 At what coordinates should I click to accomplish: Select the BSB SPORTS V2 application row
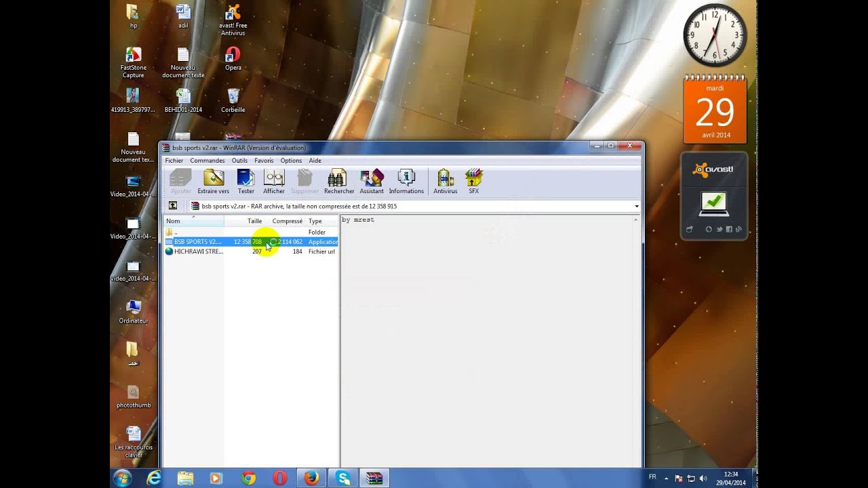(251, 242)
